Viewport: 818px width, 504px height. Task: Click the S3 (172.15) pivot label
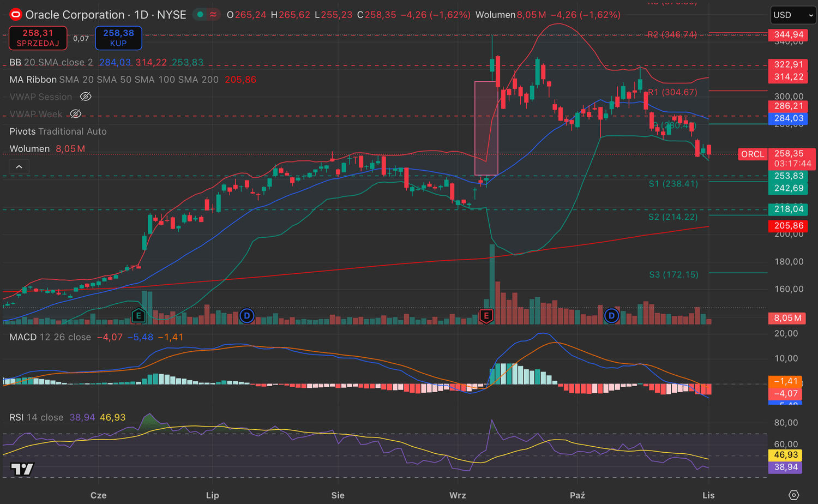(673, 274)
